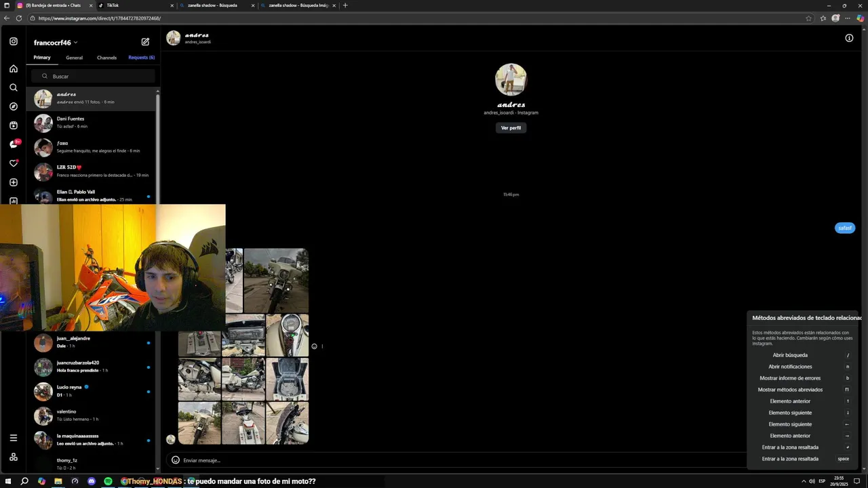Open chat with Dani Fuentes
Image resolution: width=868 pixels, height=488 pixels.
tap(92, 123)
